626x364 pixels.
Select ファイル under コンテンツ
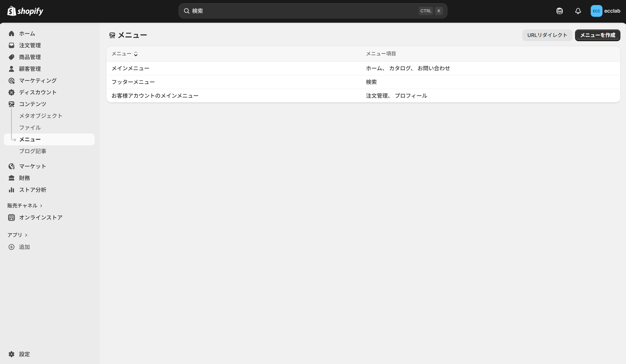[30, 128]
